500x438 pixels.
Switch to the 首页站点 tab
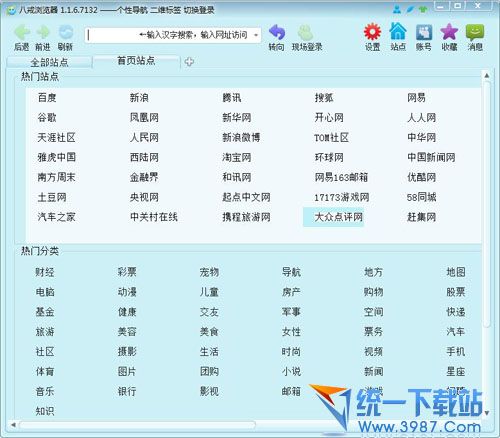click(x=136, y=61)
